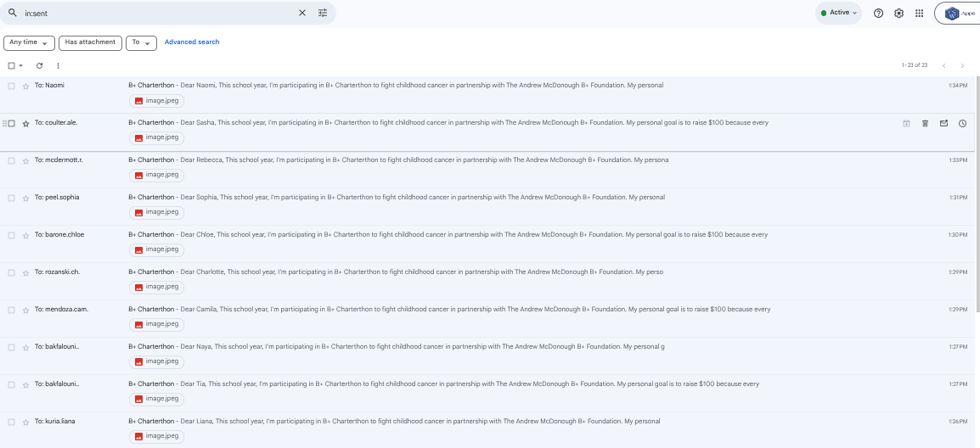Open the Settings gear icon
This screenshot has width=980, height=448.
[x=898, y=13]
